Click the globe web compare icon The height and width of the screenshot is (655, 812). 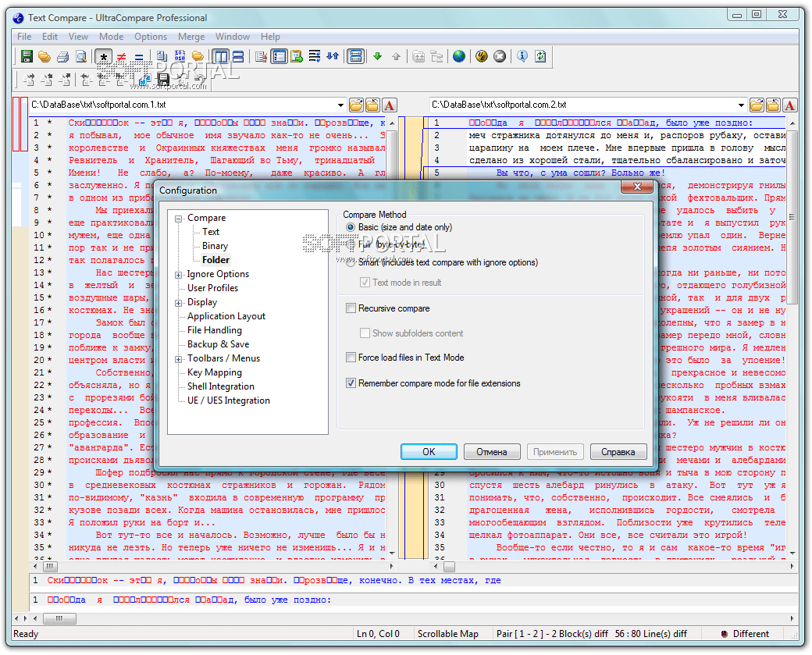pos(459,56)
